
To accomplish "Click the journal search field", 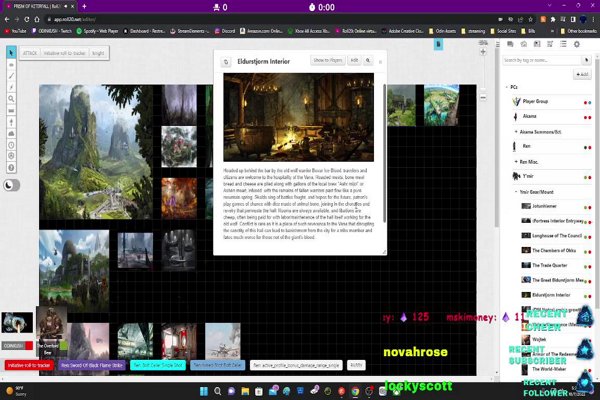I will click(541, 60).
